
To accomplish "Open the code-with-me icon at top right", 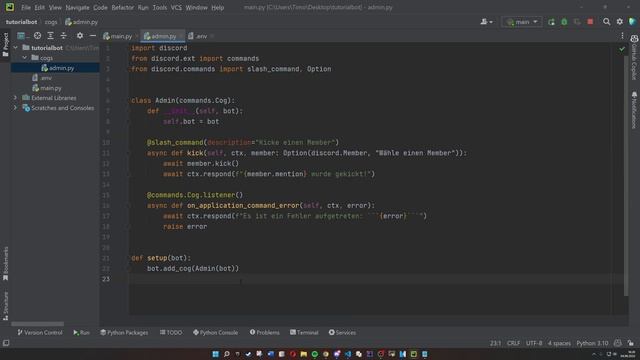I will point(632,22).
